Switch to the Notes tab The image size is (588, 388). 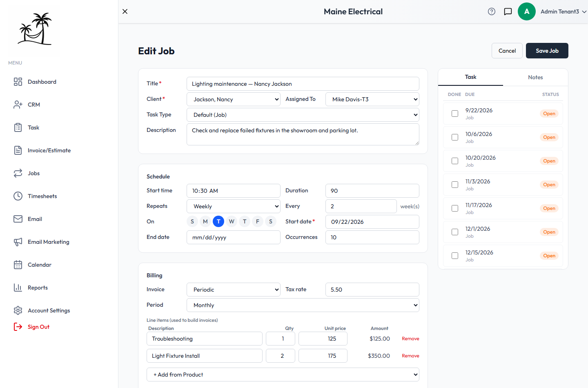point(535,77)
